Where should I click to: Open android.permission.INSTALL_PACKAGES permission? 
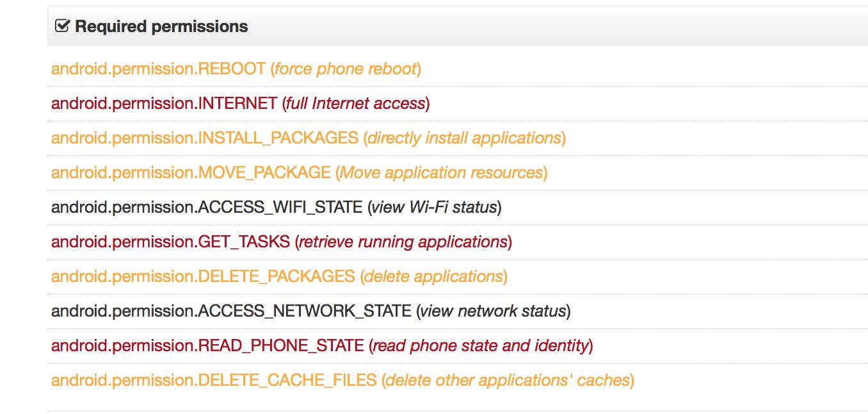pyautogui.click(x=204, y=138)
